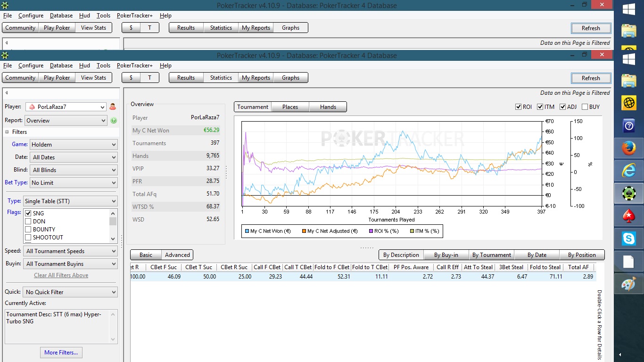Screen dimensions: 644x362
Task: Toggle the ROI graph checkbox
Action: coord(519,107)
